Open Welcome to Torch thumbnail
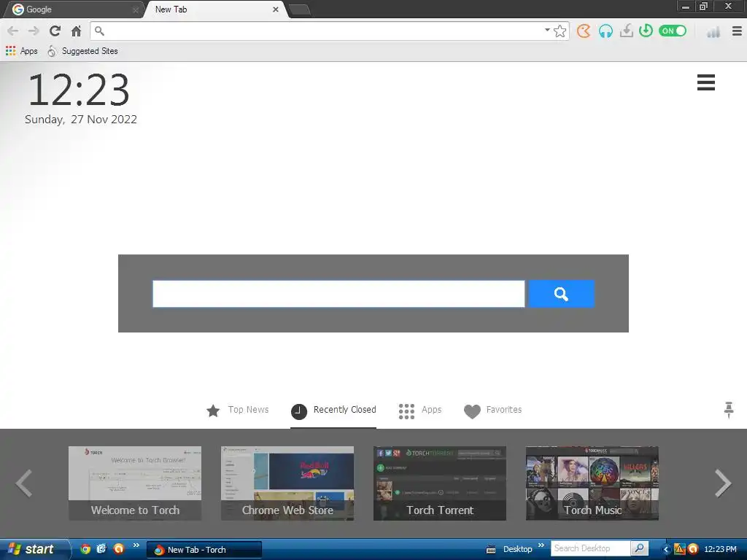This screenshot has height=560, width=747. 135,483
